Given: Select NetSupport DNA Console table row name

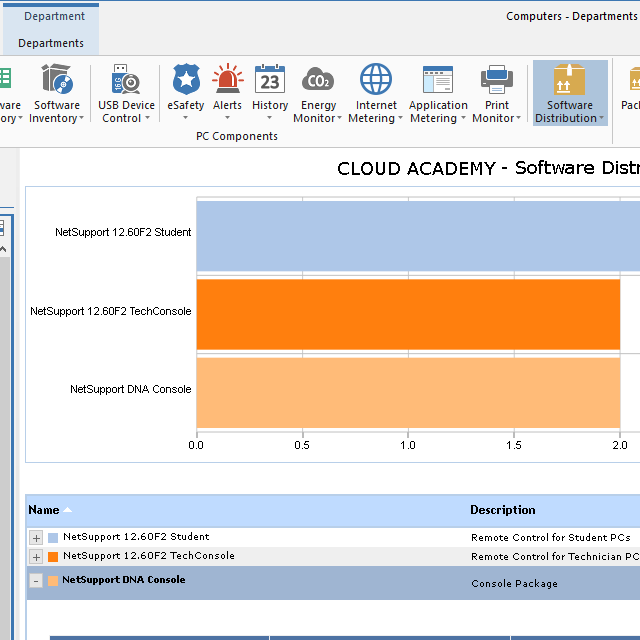Looking at the screenshot, I should click(x=124, y=580).
